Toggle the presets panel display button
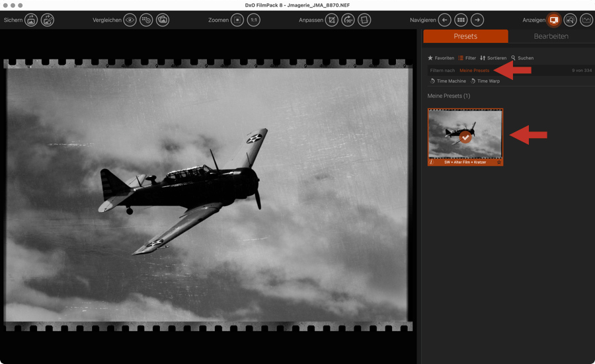The width and height of the screenshot is (595, 364). point(554,20)
